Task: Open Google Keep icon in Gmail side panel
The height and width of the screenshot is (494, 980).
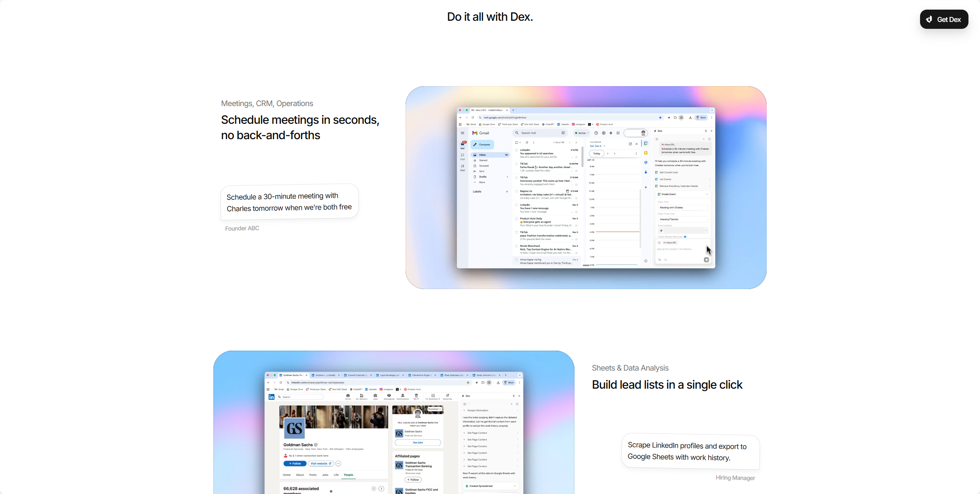Action: click(x=646, y=153)
